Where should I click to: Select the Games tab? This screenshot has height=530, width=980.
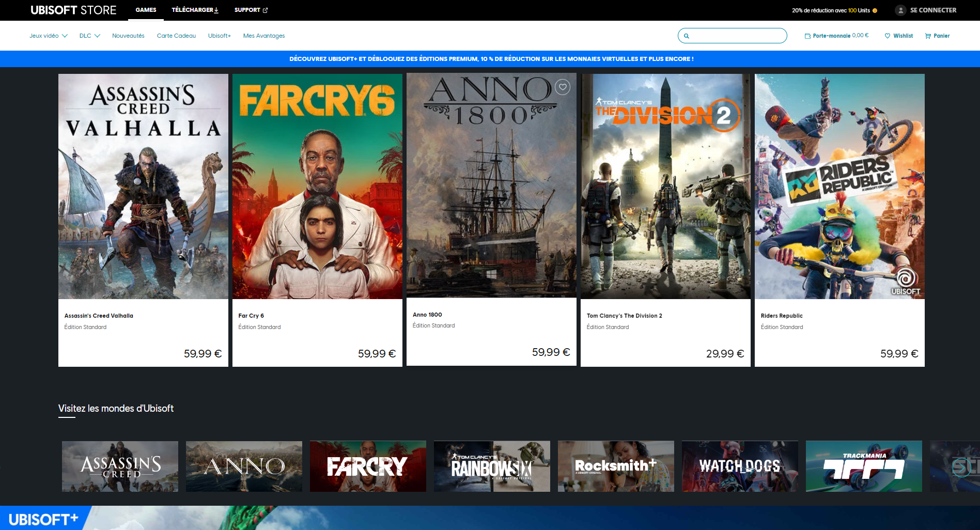(146, 10)
